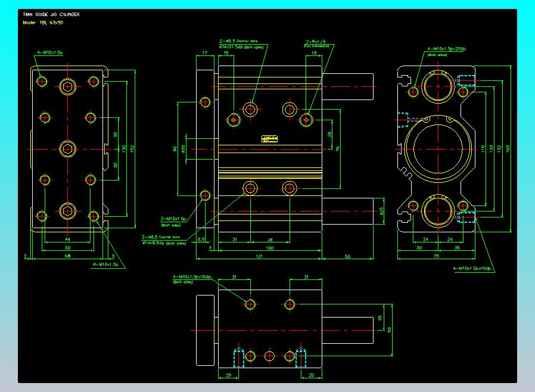The width and height of the screenshot is (535, 392).
Task: Select the 90 vertical dimension
Action: tap(175, 149)
